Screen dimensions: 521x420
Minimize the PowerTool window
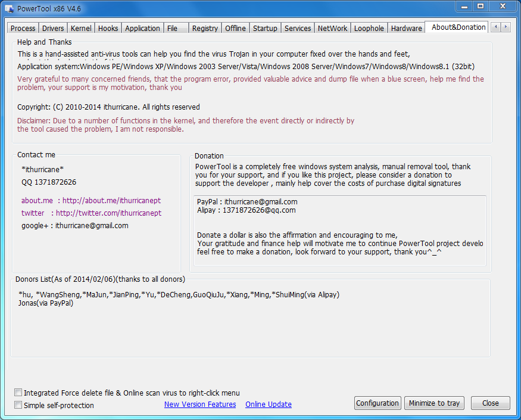[x=464, y=7]
